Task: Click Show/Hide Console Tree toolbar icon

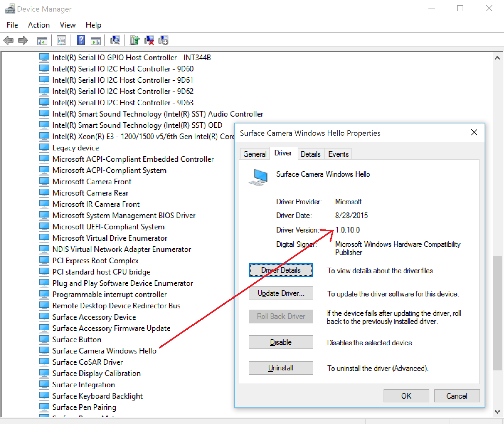Action: point(42,41)
